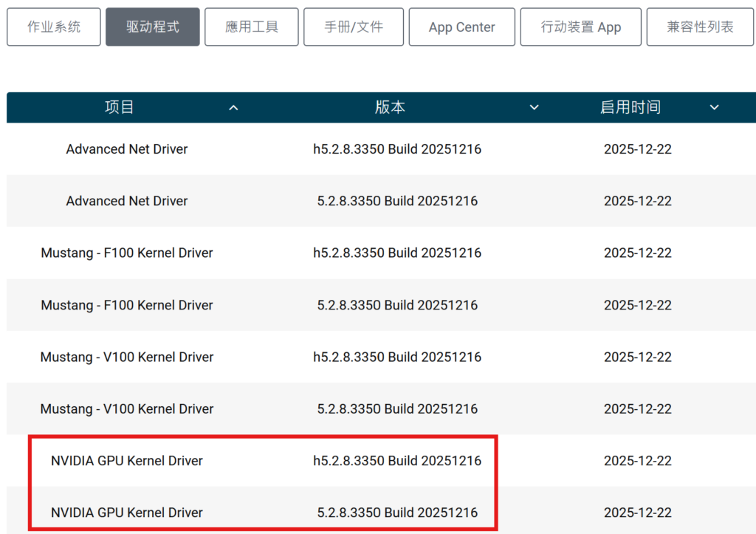The width and height of the screenshot is (756, 534).
Task: Select the 驱动程式 tab
Action: pos(153,27)
